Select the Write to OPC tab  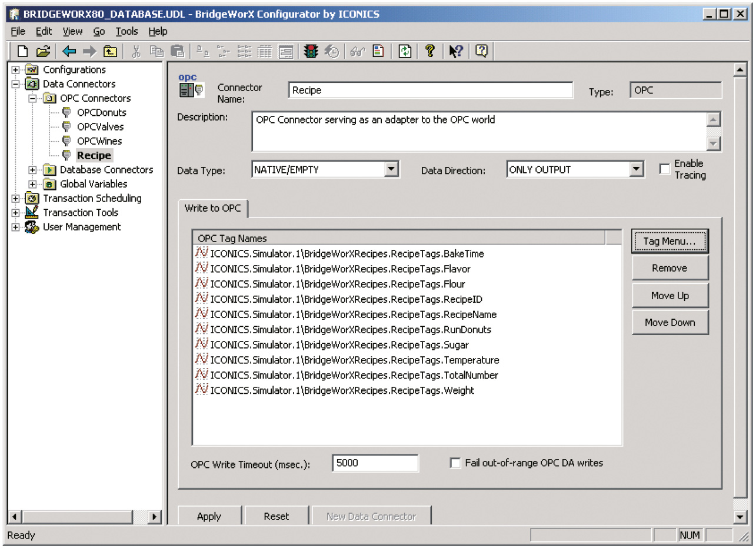(x=213, y=208)
